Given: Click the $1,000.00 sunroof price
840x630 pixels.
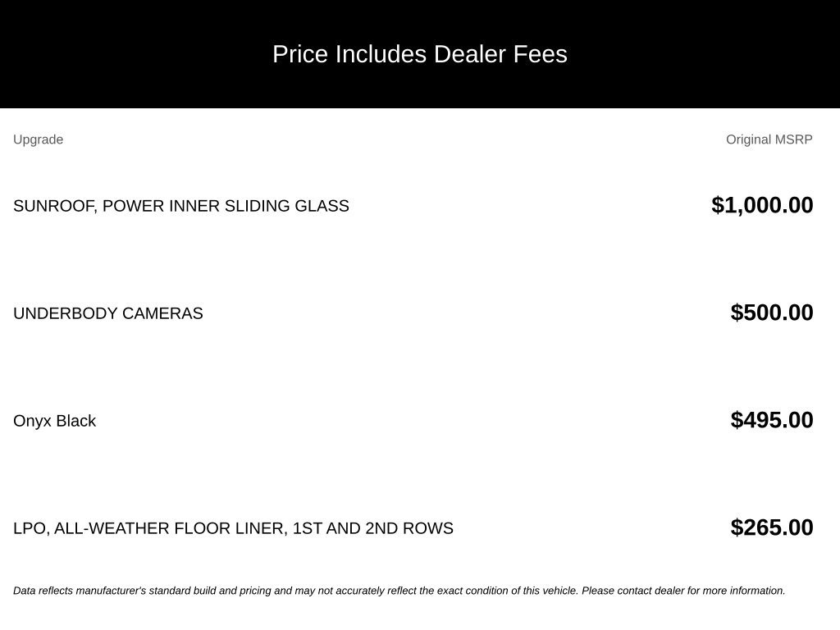Looking at the screenshot, I should coord(762,205).
